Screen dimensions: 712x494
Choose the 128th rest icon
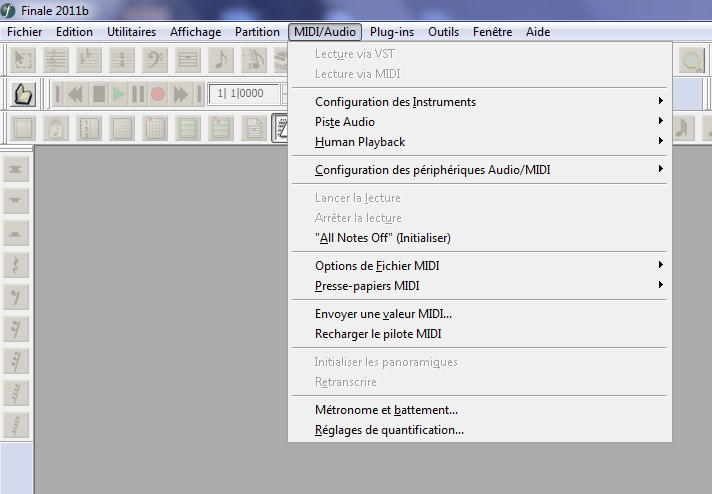[16, 425]
